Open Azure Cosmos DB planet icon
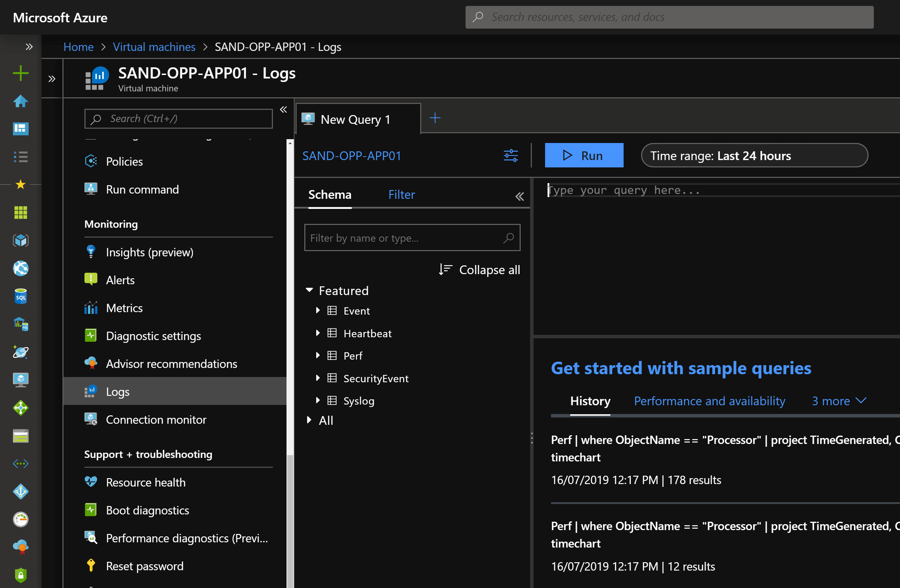This screenshot has height=588, width=900. 21,352
